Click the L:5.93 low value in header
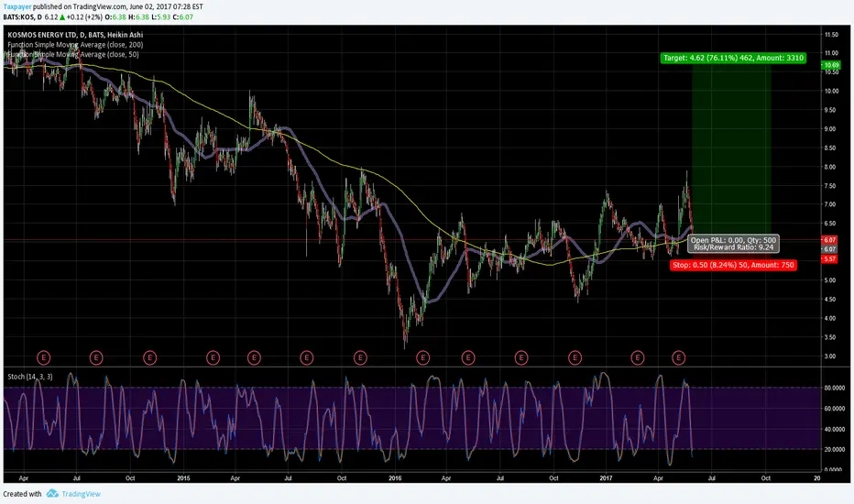The height and width of the screenshot is (504, 854). click(161, 16)
